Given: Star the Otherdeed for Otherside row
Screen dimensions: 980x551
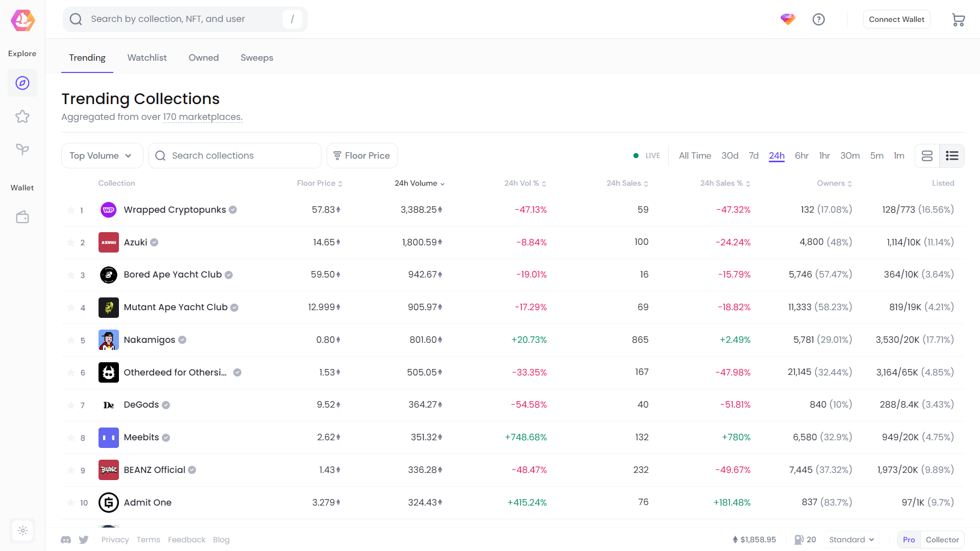Looking at the screenshot, I should [x=71, y=372].
